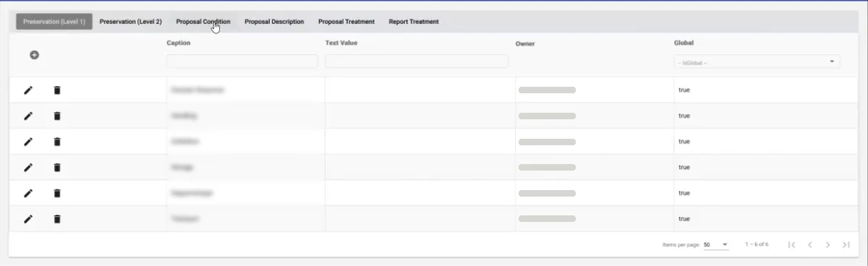This screenshot has height=266, width=868.
Task: Click the 'Items per page:' label
Action: click(681, 245)
